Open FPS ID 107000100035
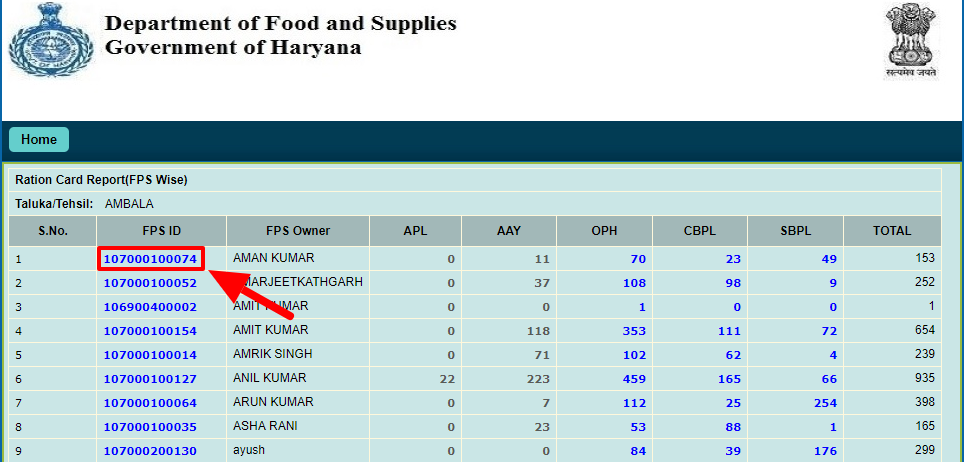The height and width of the screenshot is (462, 964). click(x=150, y=428)
